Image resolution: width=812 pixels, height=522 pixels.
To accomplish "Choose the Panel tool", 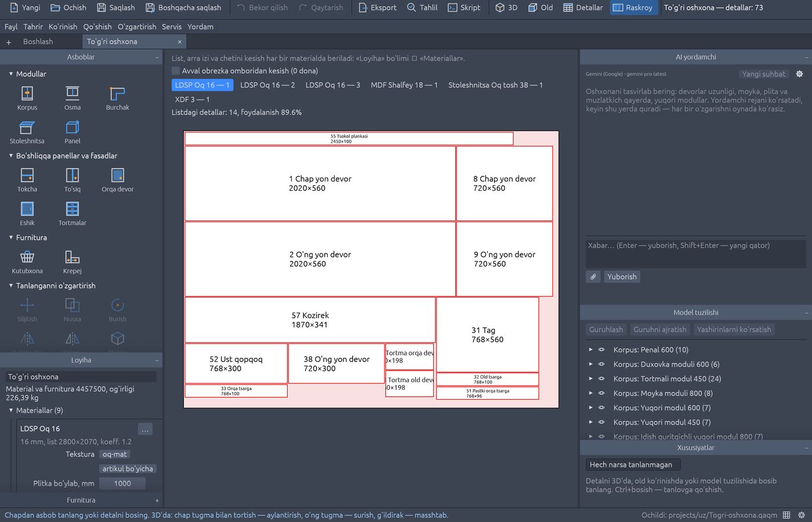I will pos(72,132).
